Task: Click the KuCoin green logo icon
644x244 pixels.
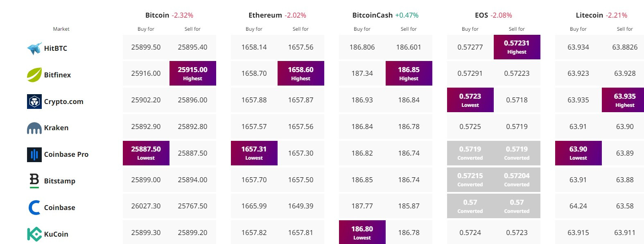Action: 34,234
